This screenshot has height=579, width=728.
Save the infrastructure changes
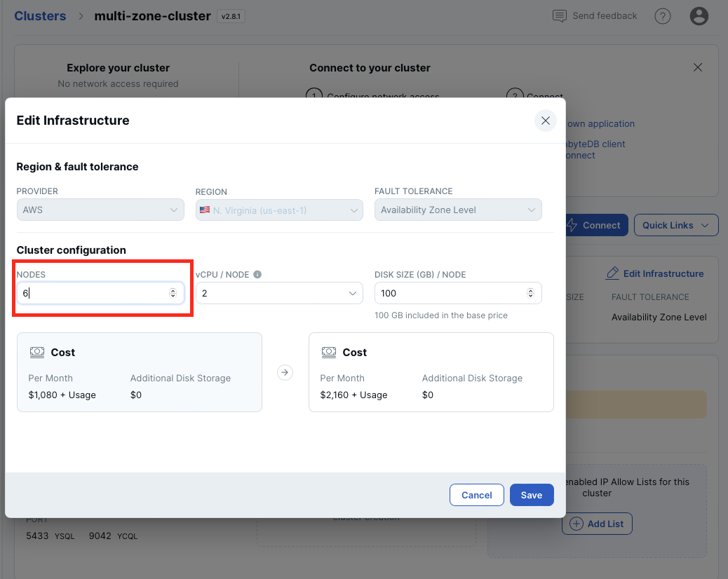coord(531,495)
